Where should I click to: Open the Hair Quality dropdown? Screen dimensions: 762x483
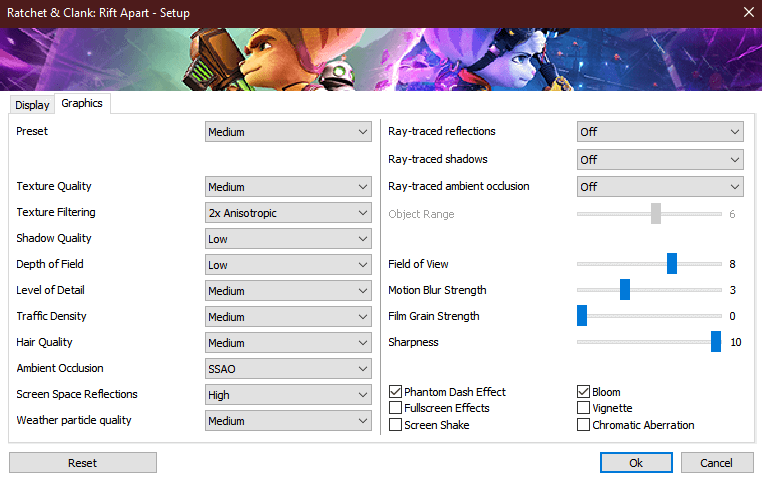[288, 343]
